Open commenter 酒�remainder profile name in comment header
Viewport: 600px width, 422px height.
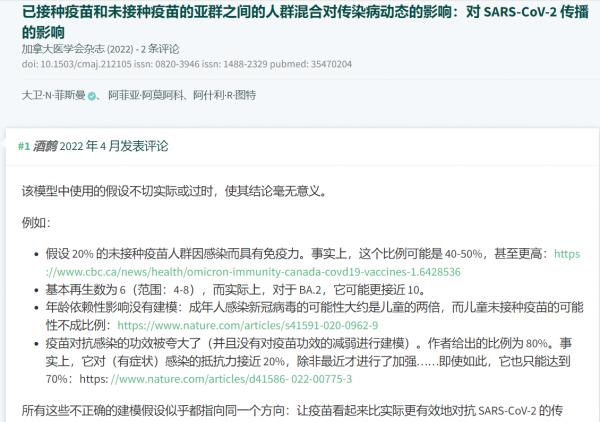click(x=46, y=146)
